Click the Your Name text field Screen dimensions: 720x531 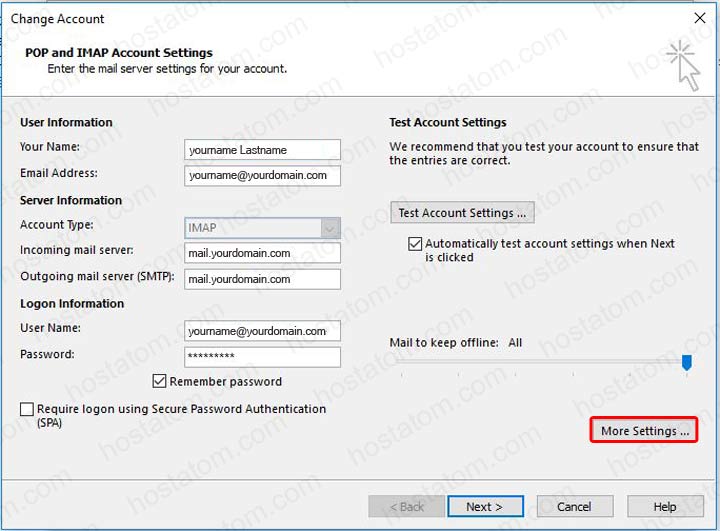262,150
